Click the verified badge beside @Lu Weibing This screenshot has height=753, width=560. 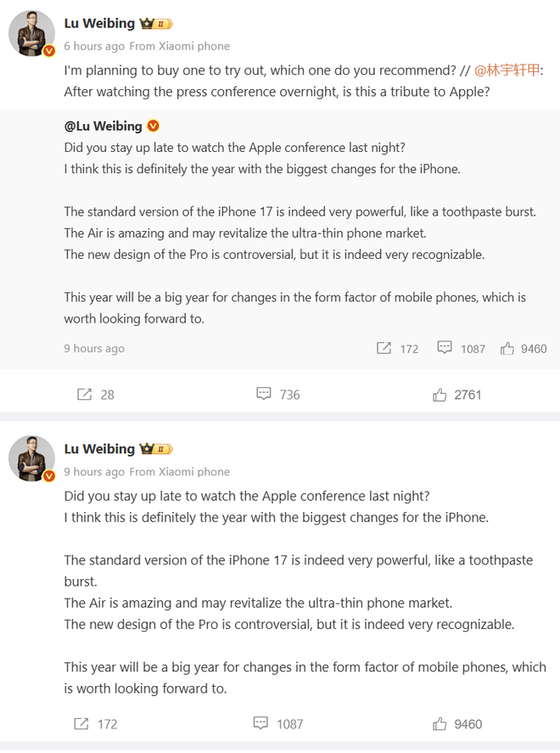(154, 126)
